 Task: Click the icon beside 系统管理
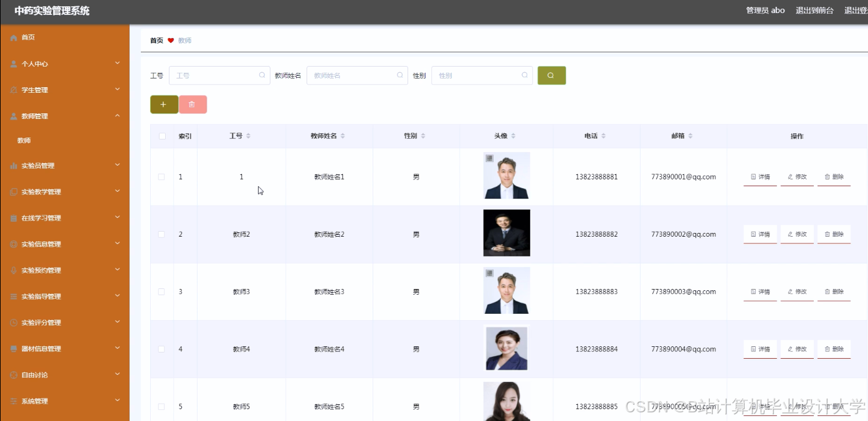click(x=14, y=402)
